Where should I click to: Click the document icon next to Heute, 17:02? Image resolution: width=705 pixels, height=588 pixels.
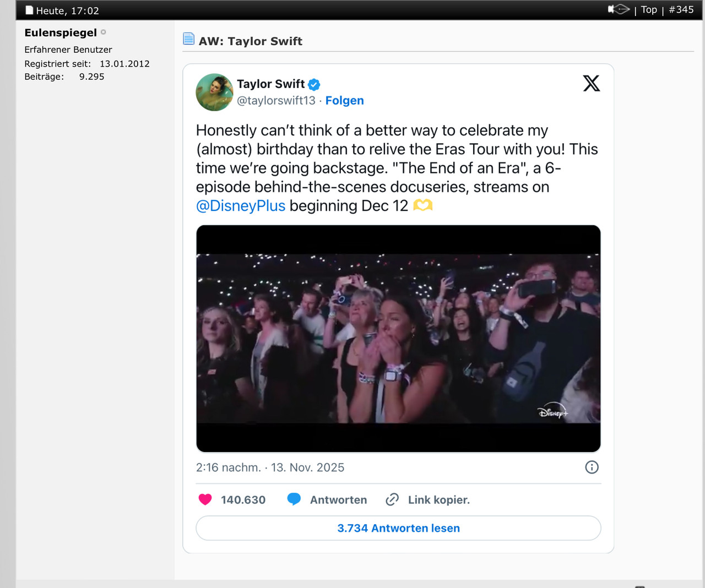[29, 10]
